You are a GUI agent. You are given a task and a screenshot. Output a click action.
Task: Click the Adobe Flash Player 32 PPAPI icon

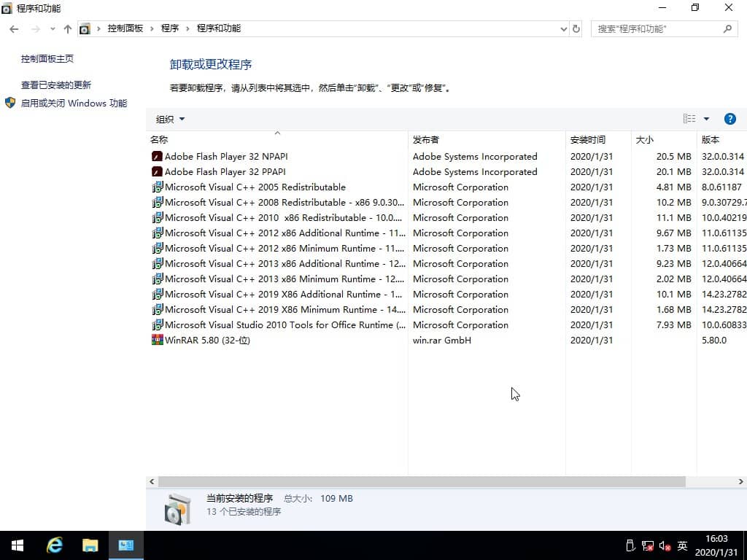click(158, 171)
